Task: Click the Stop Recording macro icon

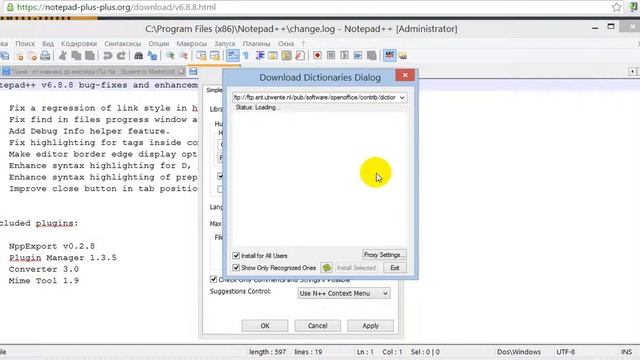Action: [x=331, y=55]
